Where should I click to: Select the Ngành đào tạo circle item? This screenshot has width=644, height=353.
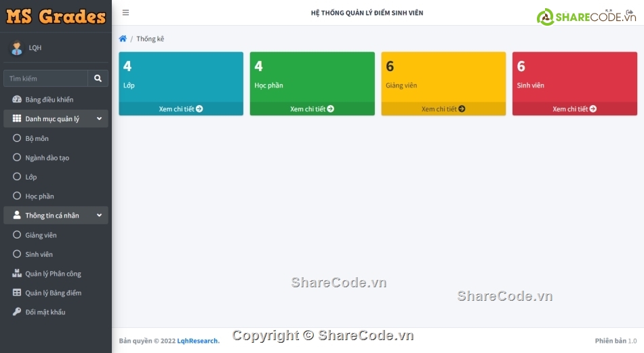pos(18,157)
